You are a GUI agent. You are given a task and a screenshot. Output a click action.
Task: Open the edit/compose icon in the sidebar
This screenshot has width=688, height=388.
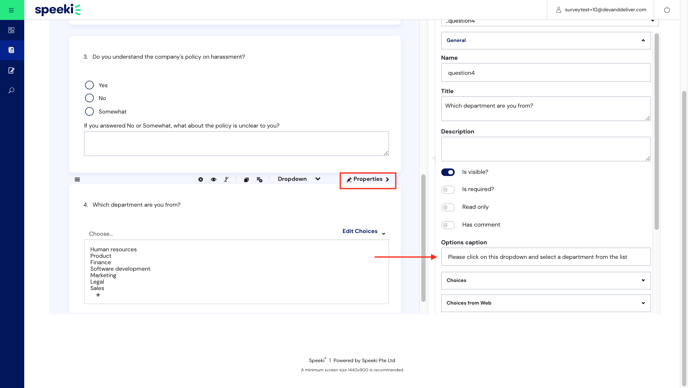coord(11,70)
